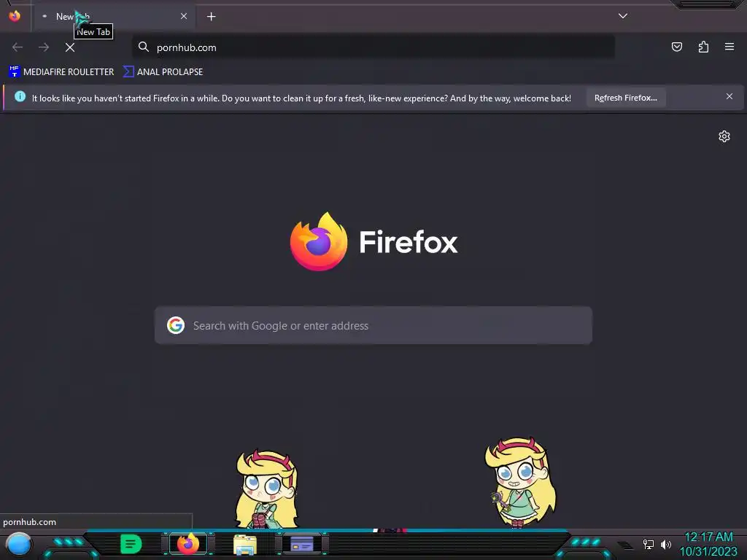The image size is (747, 560).
Task: Switch to the New Tab tab
Action: click(114, 17)
